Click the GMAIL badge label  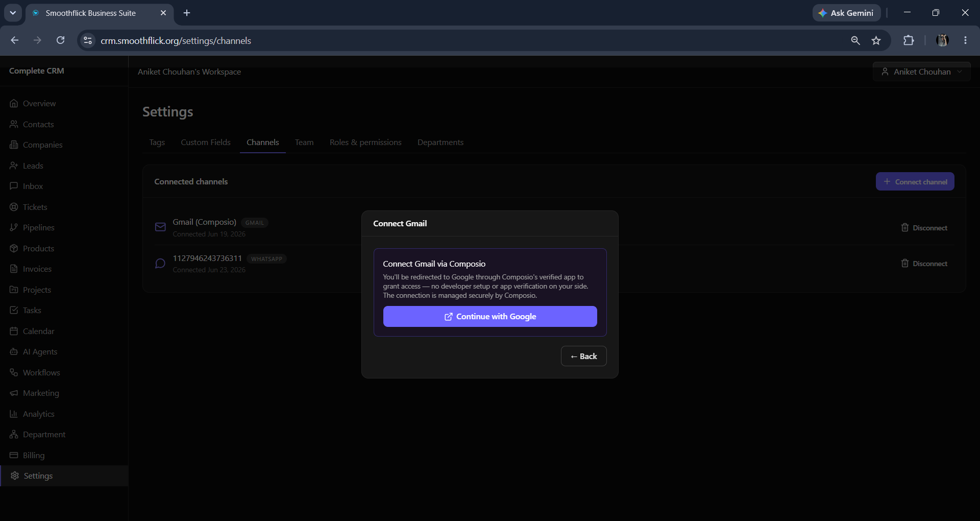255,223
